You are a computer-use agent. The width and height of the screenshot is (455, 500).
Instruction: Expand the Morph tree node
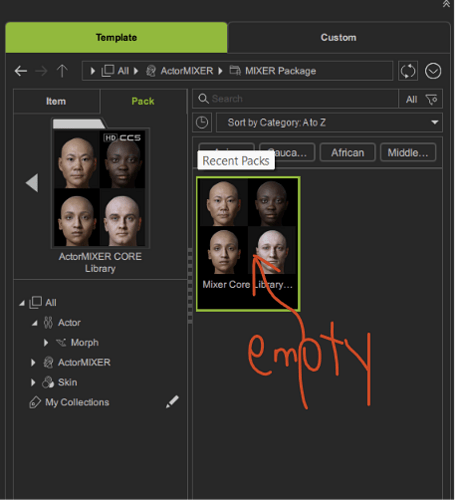(x=46, y=343)
